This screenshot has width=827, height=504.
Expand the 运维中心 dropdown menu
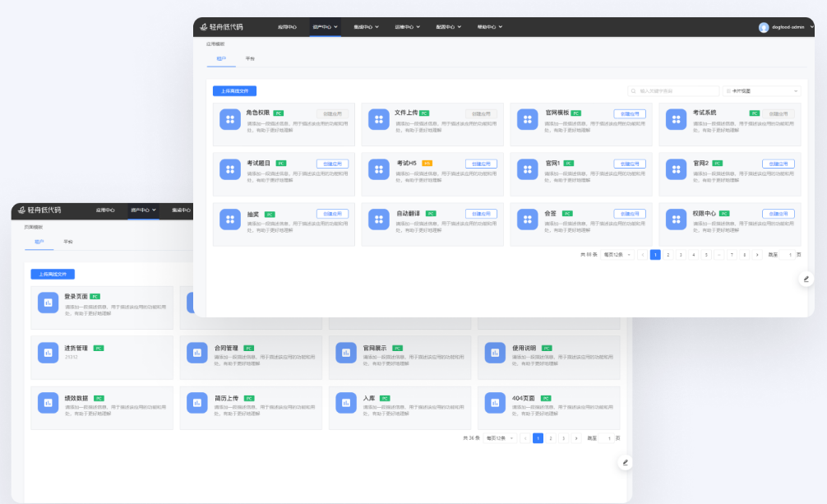coord(407,27)
